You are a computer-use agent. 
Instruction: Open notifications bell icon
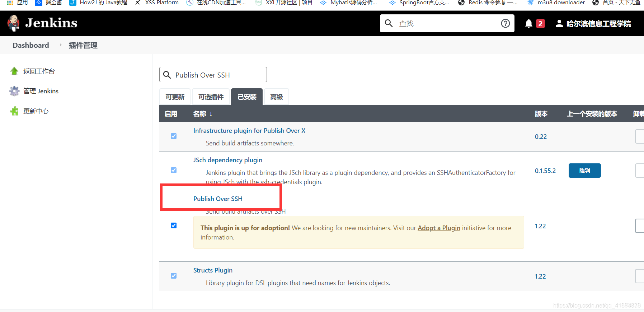point(528,24)
